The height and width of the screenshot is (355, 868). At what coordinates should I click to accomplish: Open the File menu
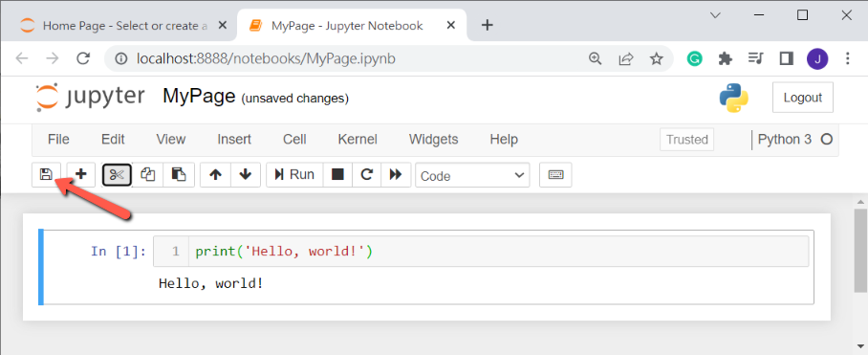coord(58,140)
